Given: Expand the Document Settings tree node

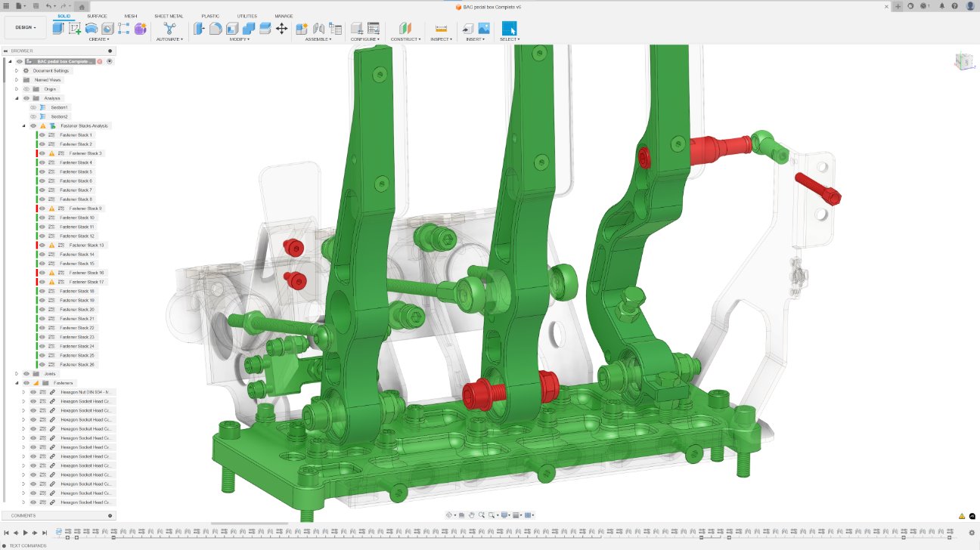Looking at the screenshot, I should (15, 70).
